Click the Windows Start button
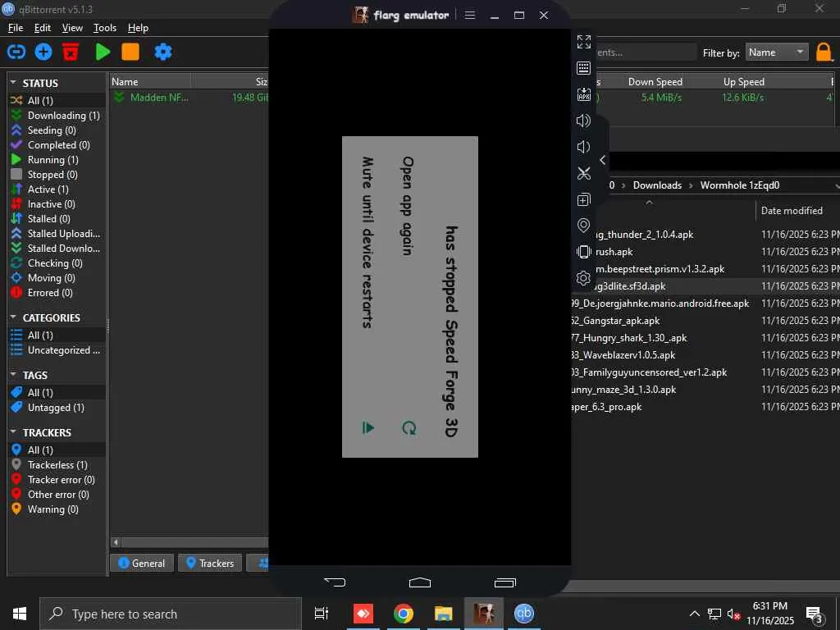 [20, 614]
